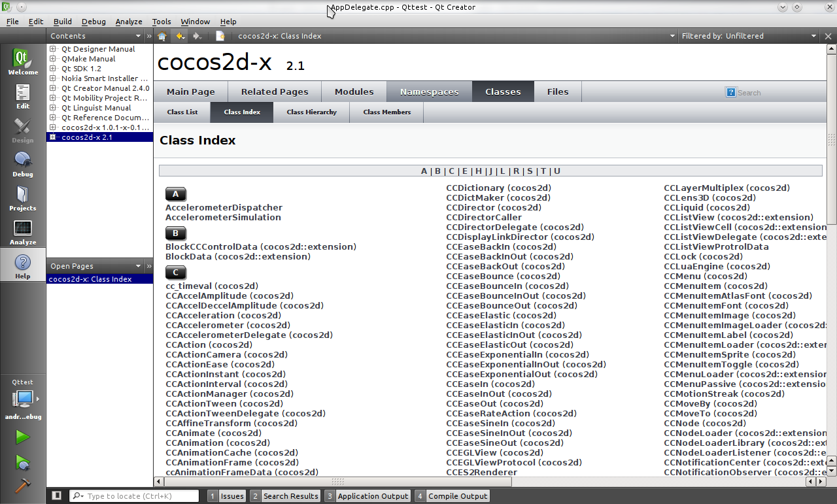The height and width of the screenshot is (504, 837).
Task: Expand the Qt SDK 1.2 node
Action: pos(53,69)
